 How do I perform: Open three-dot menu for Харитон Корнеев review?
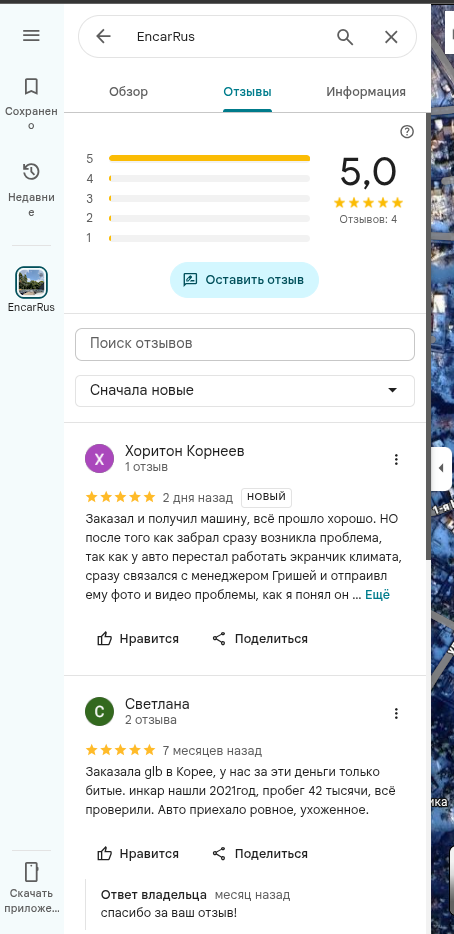(396, 459)
